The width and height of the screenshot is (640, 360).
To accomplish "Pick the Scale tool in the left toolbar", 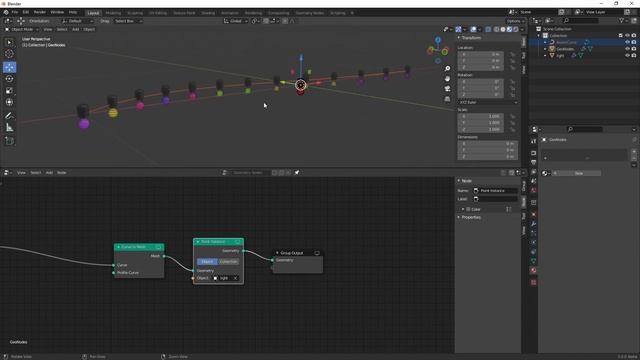I will pyautogui.click(x=9, y=91).
